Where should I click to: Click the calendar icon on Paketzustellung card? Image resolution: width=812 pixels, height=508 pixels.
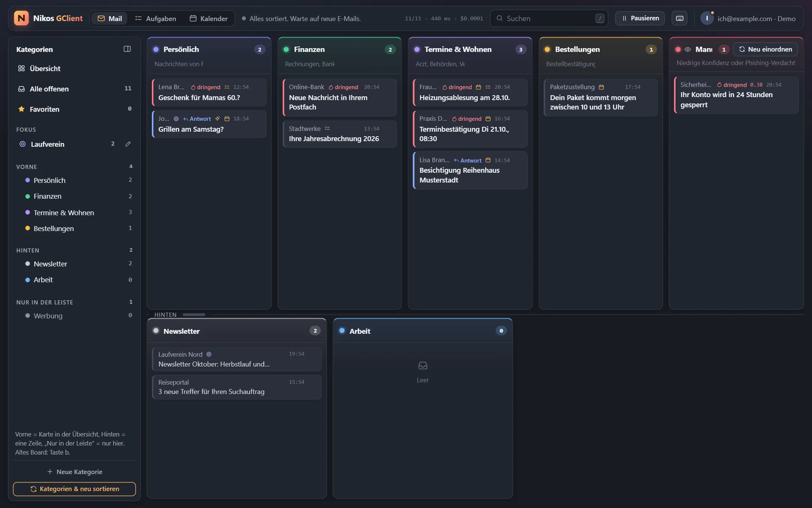(601, 87)
